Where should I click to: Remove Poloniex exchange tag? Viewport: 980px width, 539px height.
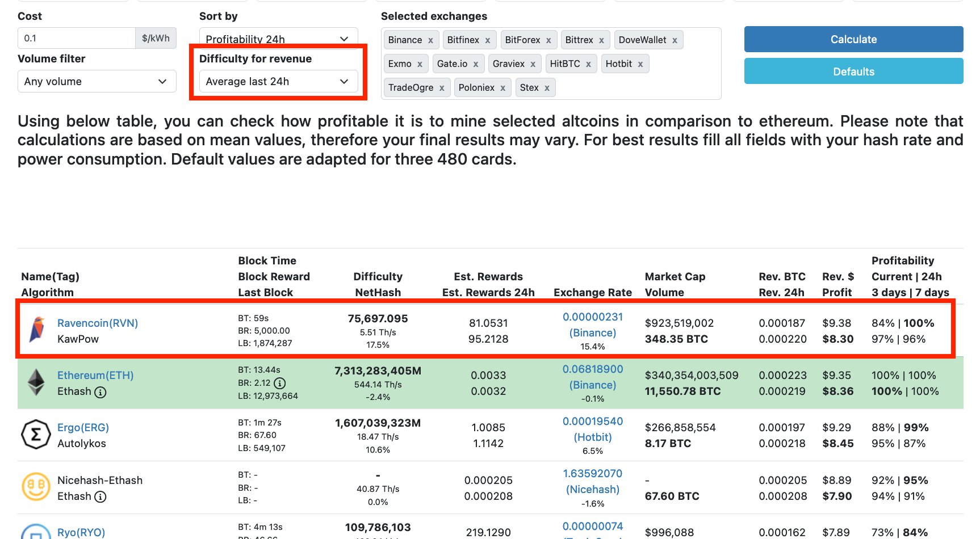[502, 88]
